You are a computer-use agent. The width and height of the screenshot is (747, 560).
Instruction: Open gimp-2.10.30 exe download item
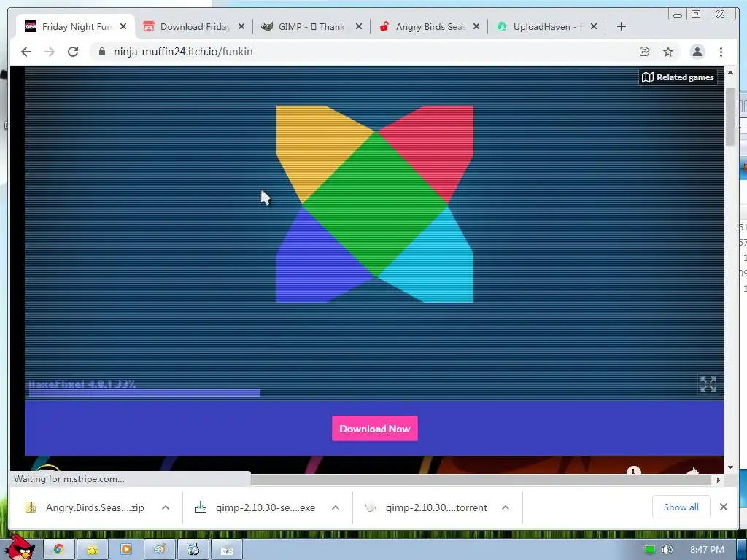point(255,507)
